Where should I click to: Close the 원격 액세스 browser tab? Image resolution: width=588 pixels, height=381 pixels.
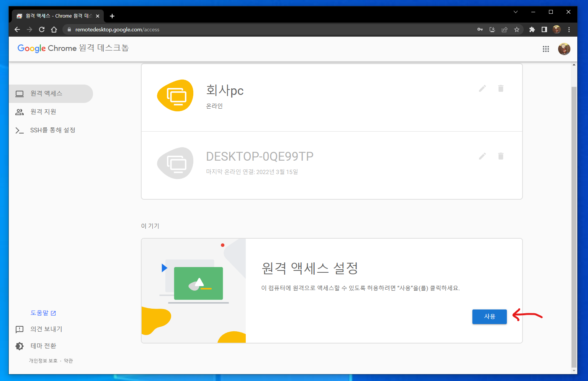click(98, 16)
